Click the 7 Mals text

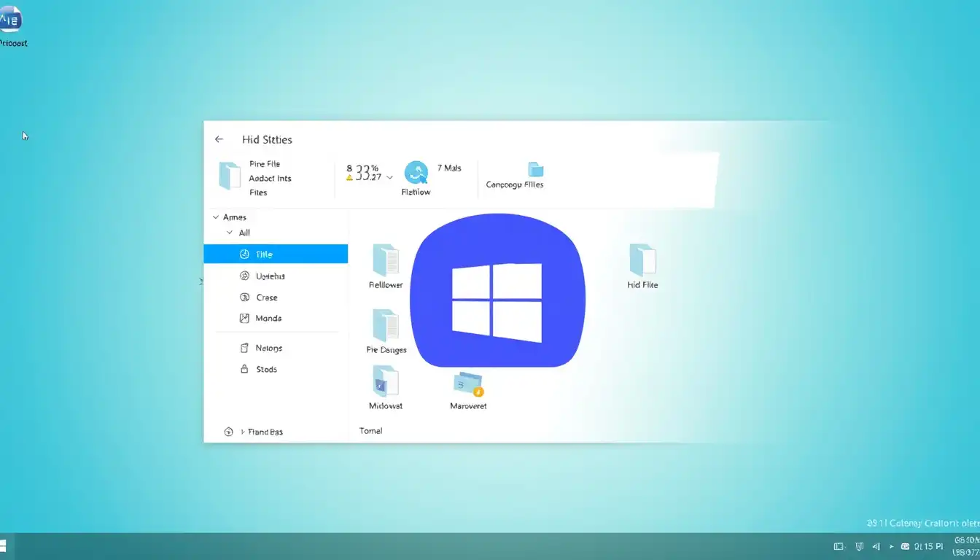(449, 168)
